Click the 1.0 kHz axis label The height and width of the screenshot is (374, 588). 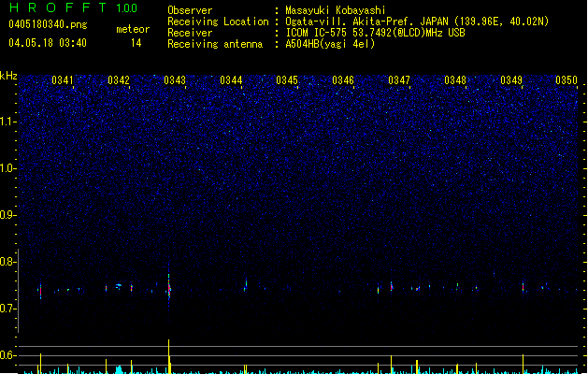pos(8,168)
